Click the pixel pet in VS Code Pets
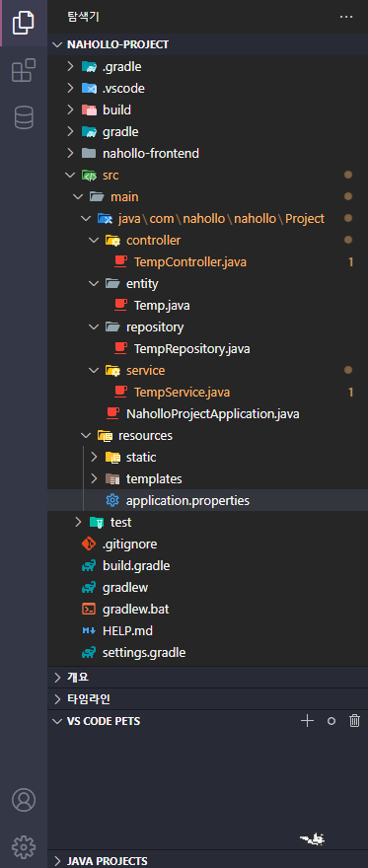Screen dimensions: 368x868 pyautogui.click(x=313, y=839)
